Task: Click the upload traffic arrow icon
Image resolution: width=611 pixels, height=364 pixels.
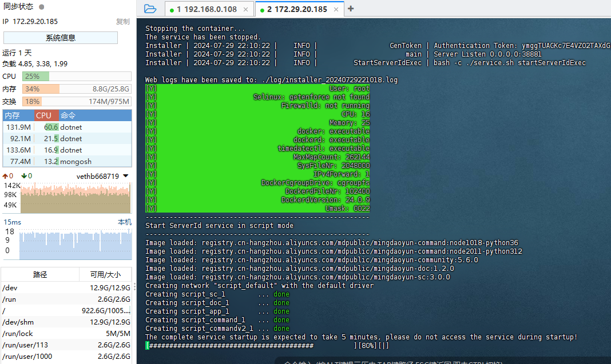Action: [x=6, y=176]
